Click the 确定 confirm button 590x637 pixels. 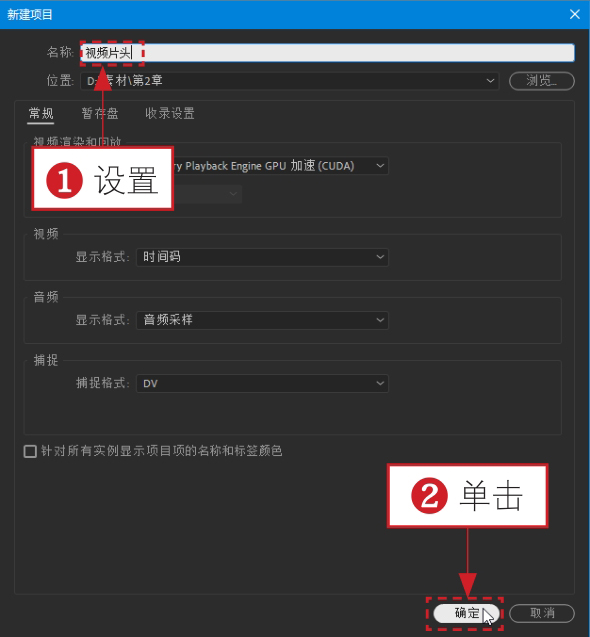pyautogui.click(x=466, y=613)
